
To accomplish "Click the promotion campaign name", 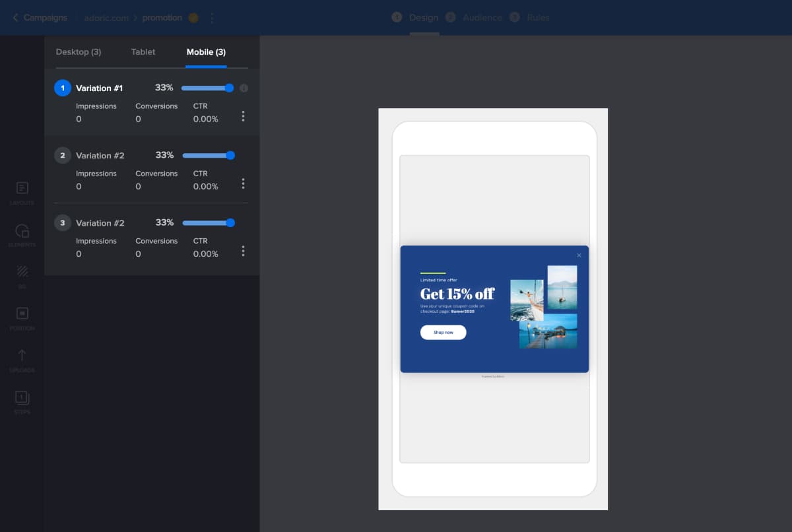I will [162, 18].
